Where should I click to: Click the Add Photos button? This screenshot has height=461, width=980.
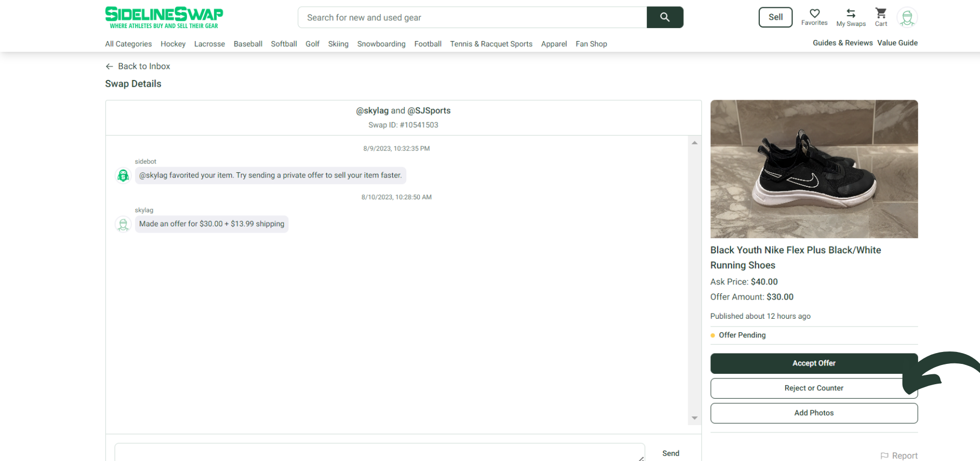(x=814, y=413)
